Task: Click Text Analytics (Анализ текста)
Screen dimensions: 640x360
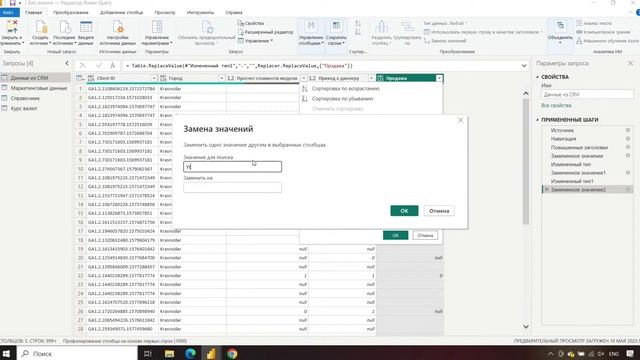Action: 594,23
